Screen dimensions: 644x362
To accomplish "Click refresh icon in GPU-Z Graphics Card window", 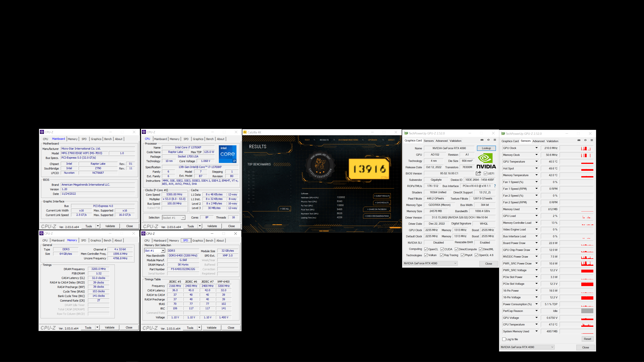I will point(488,140).
